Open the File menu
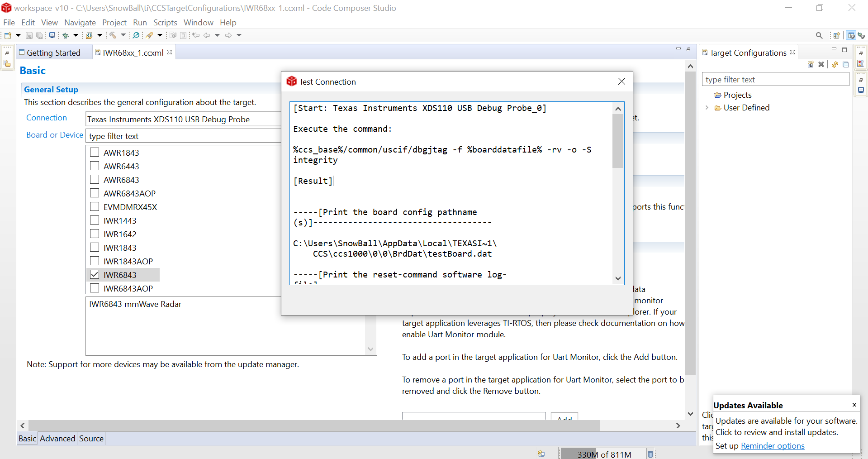This screenshot has width=868, height=459. coord(9,22)
